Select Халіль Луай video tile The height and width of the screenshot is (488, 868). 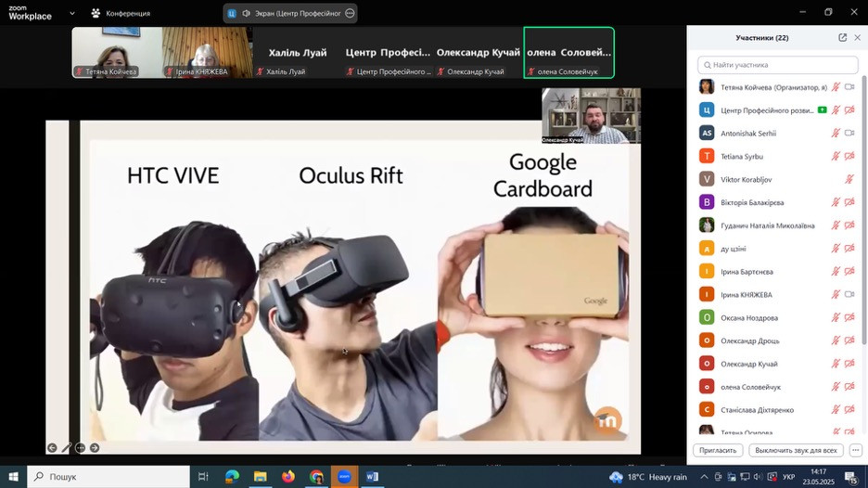click(x=298, y=53)
